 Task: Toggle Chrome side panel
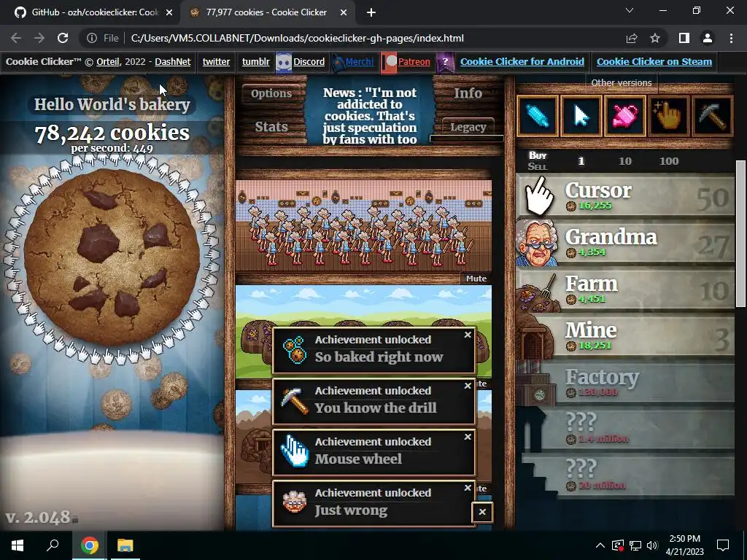[x=684, y=38]
